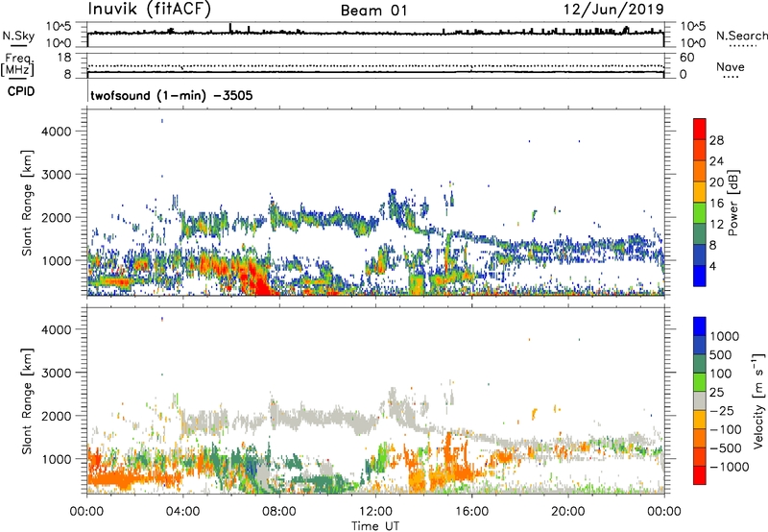The width and height of the screenshot is (768, 532).
Task: Click '2000' tick on velocity panel
Action: click(x=57, y=416)
